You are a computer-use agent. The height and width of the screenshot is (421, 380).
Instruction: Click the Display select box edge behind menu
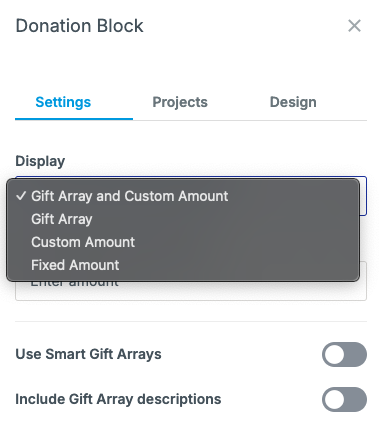tap(363, 196)
